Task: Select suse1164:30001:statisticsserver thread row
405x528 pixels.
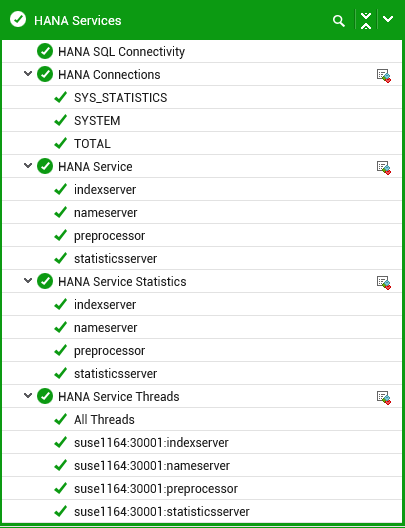Action: 202,512
